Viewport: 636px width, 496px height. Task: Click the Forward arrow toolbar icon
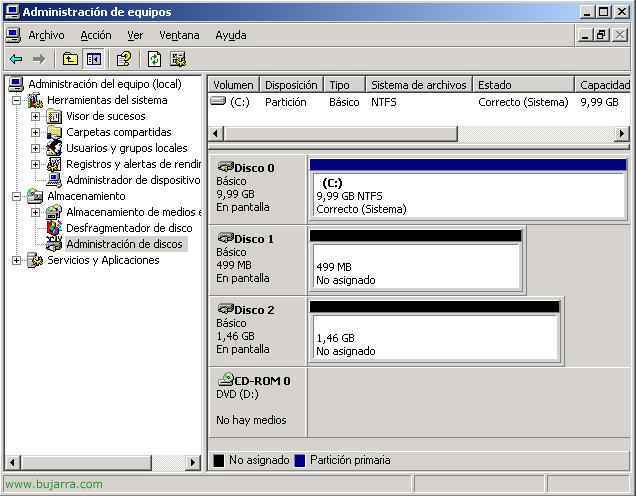click(39, 60)
